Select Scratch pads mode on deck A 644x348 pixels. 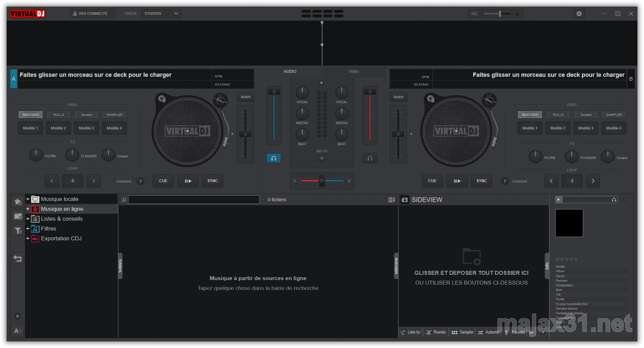pyautogui.click(x=87, y=115)
